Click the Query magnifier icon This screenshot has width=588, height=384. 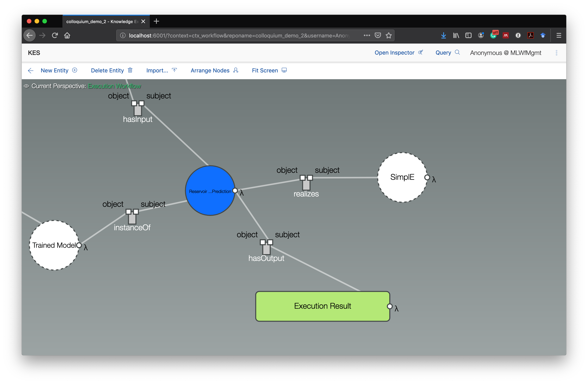457,52
